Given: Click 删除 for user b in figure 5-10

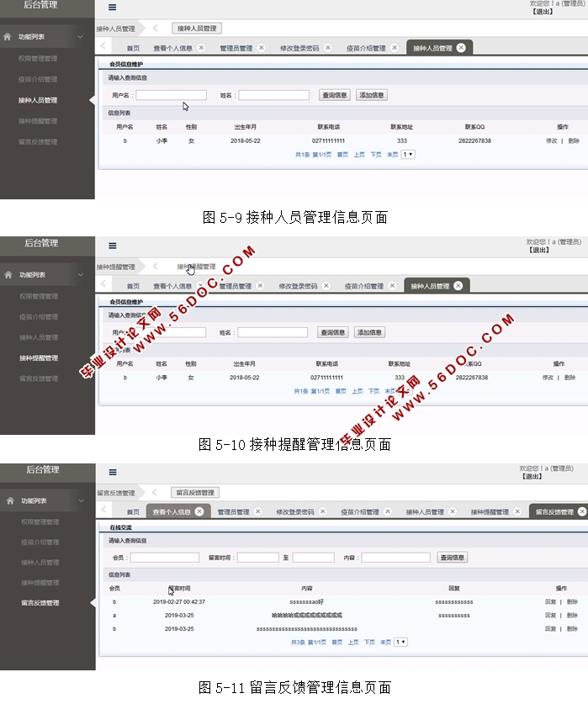Looking at the screenshot, I should click(x=570, y=378).
